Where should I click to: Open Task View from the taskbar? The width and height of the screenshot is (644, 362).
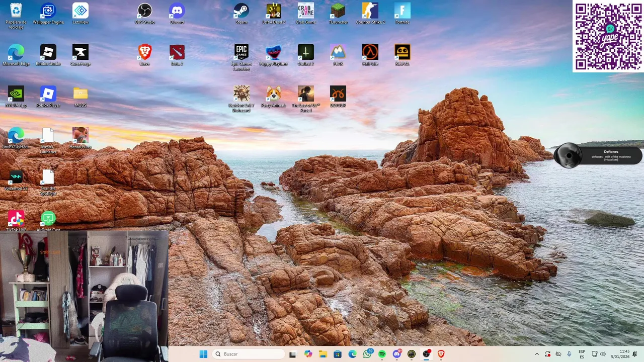(293, 354)
